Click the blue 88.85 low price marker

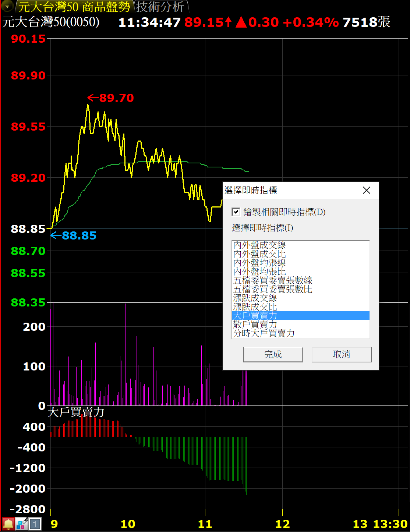tap(74, 235)
